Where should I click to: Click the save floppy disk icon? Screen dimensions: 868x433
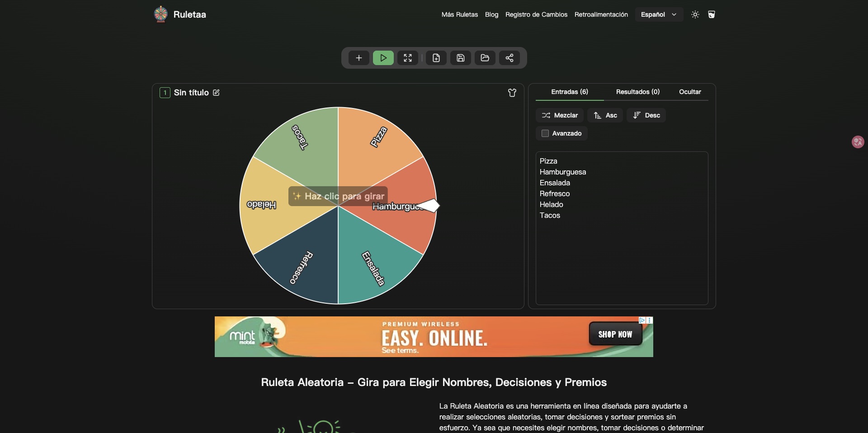pyautogui.click(x=460, y=58)
